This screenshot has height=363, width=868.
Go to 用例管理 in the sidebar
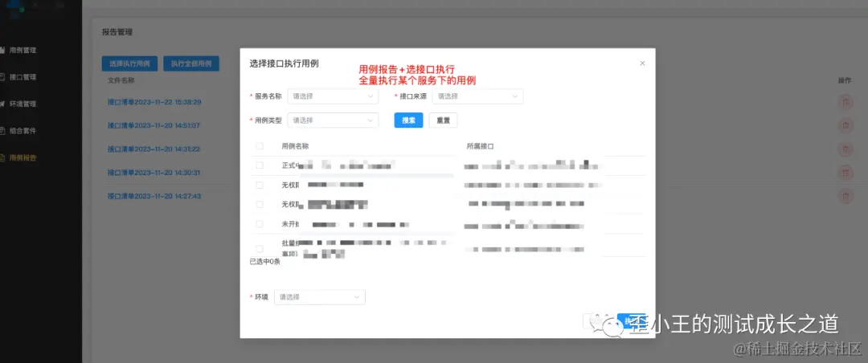(x=23, y=51)
